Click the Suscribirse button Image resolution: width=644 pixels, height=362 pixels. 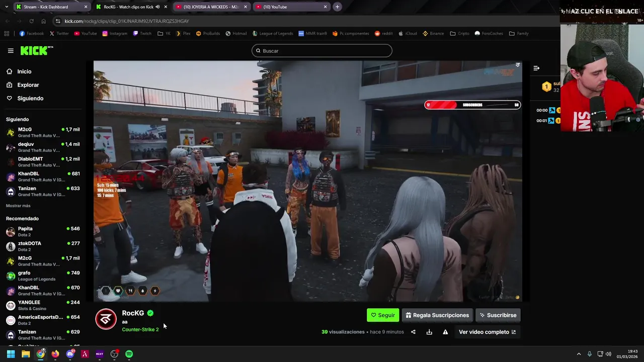coord(498,315)
